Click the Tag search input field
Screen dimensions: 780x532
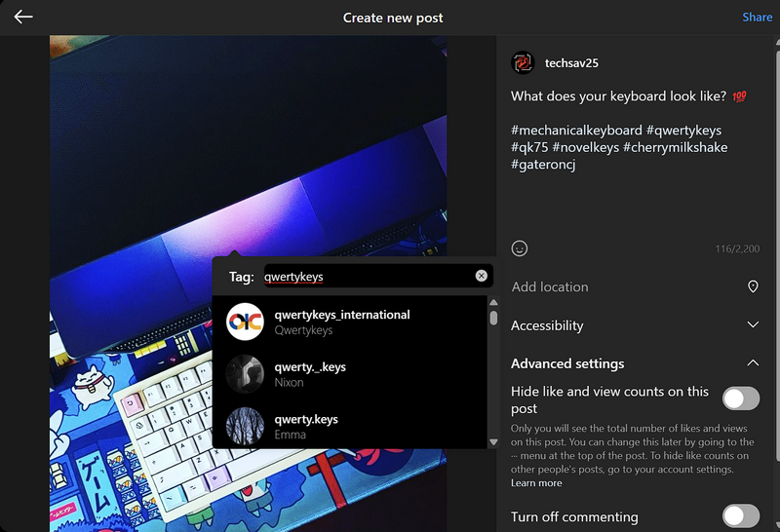366,277
